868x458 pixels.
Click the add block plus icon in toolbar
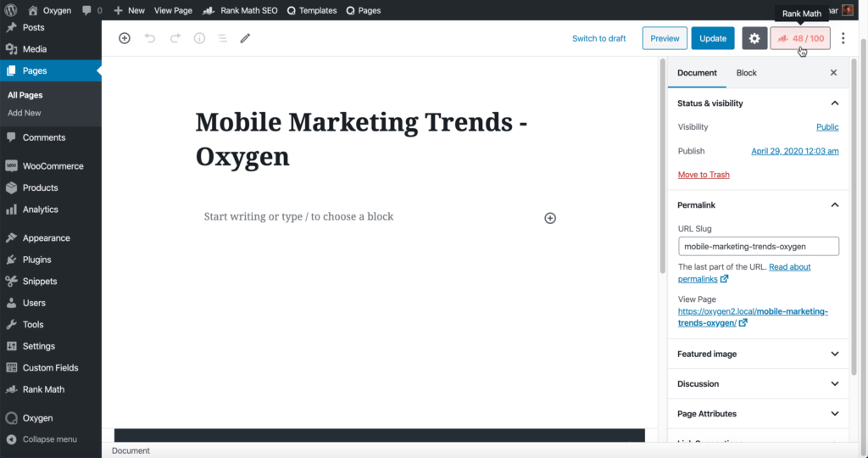(125, 38)
